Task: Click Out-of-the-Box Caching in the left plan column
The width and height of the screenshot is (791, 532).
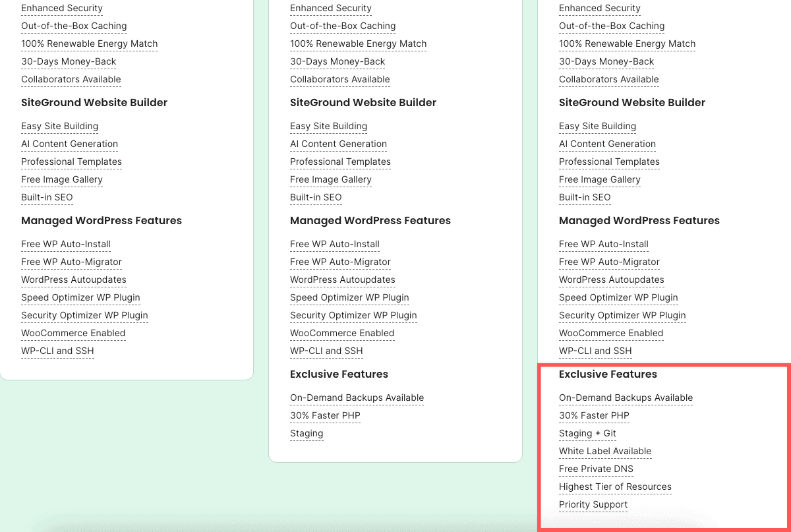Action: click(x=74, y=26)
